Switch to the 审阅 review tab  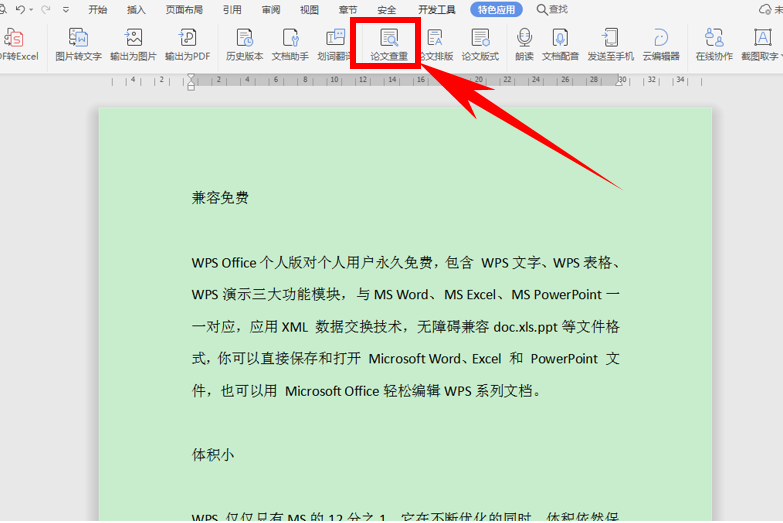(x=271, y=9)
